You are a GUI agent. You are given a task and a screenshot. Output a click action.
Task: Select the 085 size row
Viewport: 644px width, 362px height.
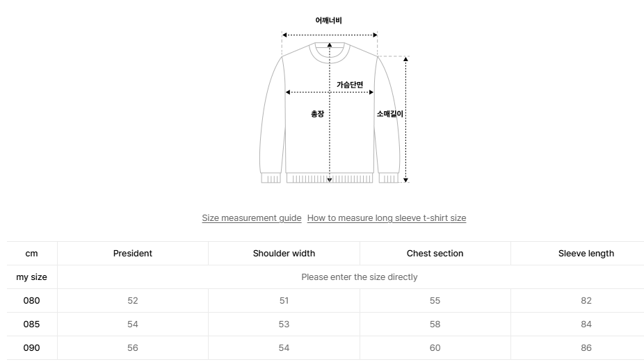tap(32, 324)
